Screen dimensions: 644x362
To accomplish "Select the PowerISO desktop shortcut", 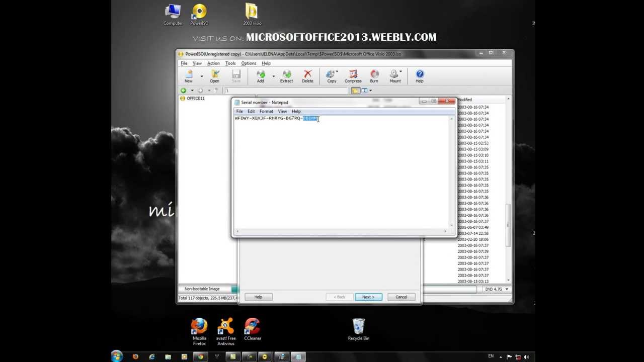I will pyautogui.click(x=199, y=15).
